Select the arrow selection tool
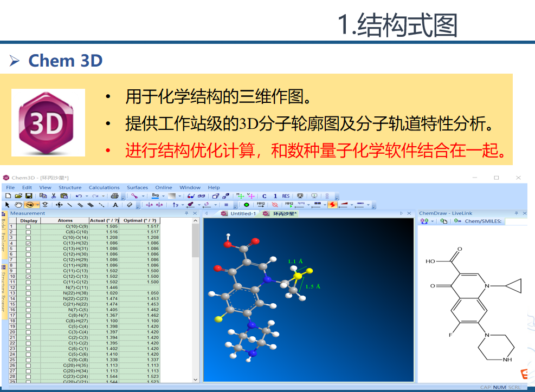This screenshot has height=392, width=535. point(7,205)
